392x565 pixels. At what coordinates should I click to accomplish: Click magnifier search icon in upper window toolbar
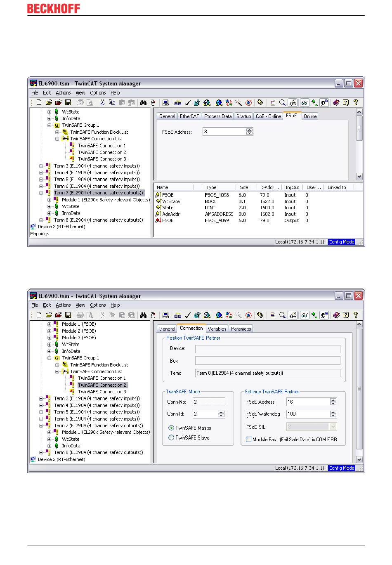(282, 102)
